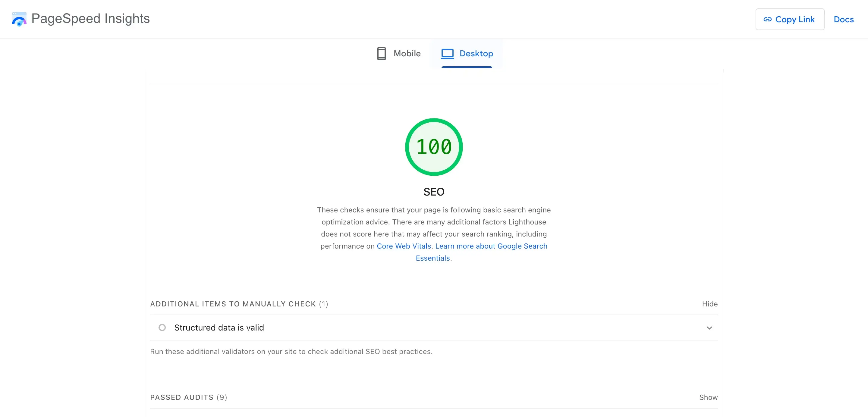
Task: Select the Desktop tab label
Action: click(476, 54)
